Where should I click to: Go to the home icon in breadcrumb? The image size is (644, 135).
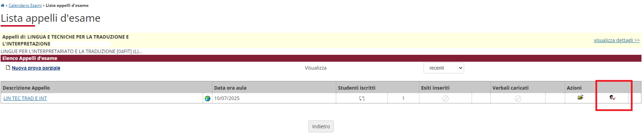tap(3, 6)
